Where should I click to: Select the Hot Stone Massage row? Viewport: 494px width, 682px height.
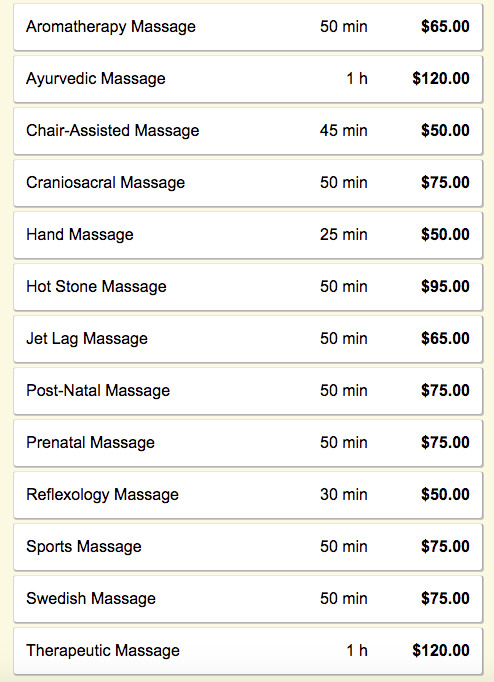click(248, 287)
